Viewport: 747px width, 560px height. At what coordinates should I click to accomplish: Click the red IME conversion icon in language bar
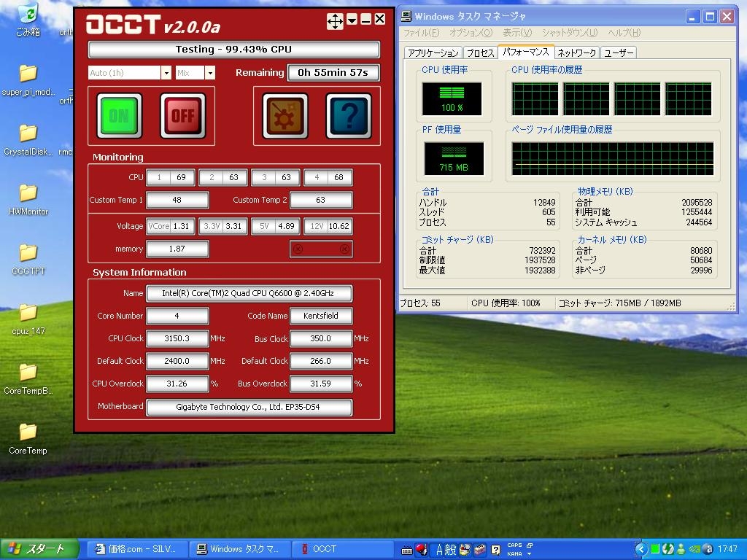click(421, 549)
